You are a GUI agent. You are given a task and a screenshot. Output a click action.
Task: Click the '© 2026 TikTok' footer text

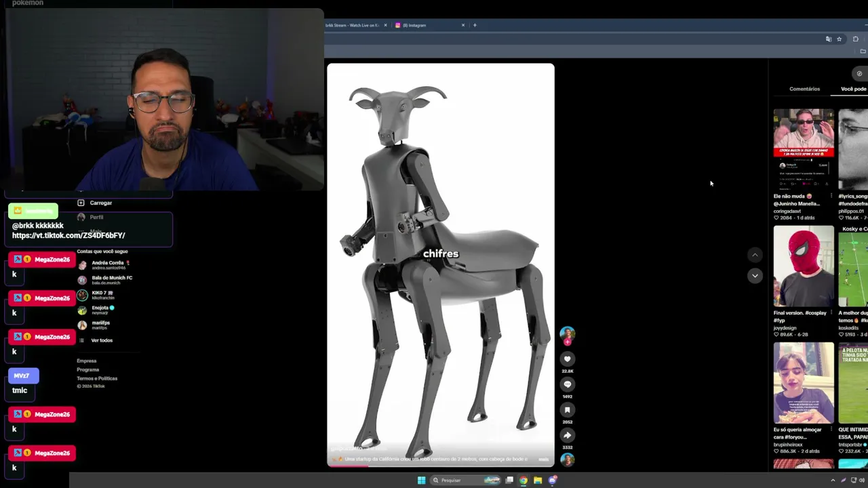pos(91,386)
